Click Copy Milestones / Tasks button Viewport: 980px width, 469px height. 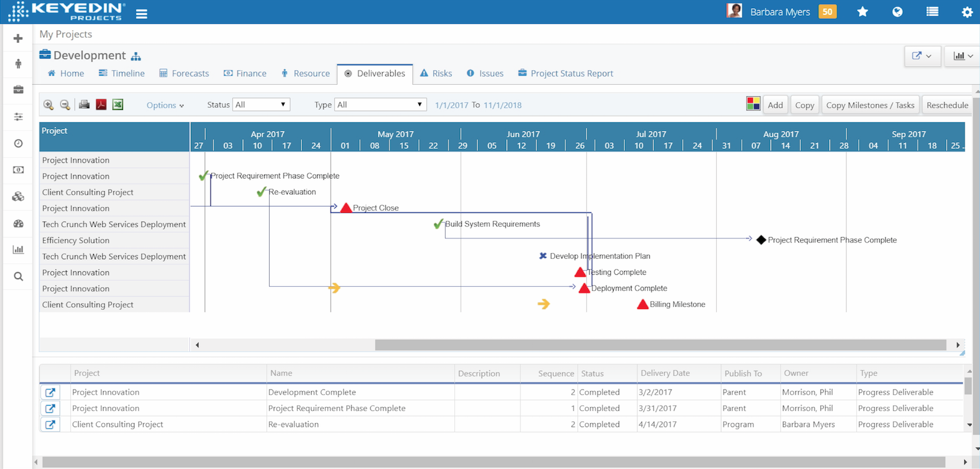pyautogui.click(x=870, y=105)
